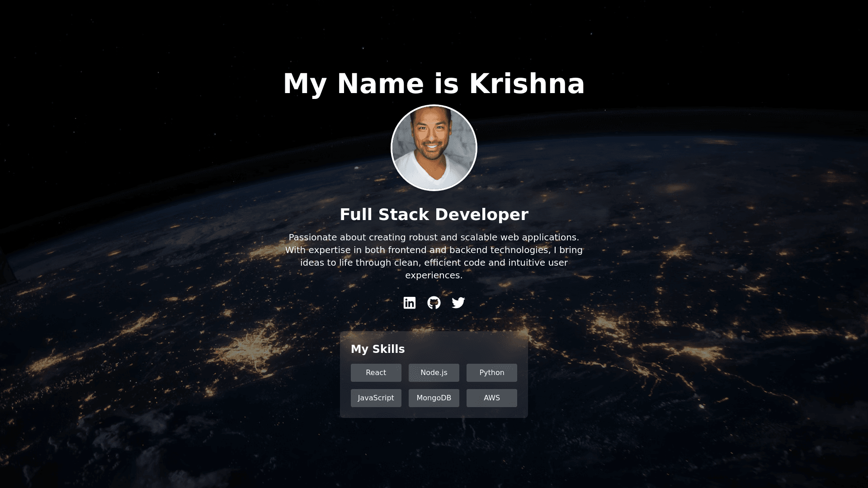Screen dimensions: 868x488
Task: Select the Node.js skill chip
Action: click(434, 373)
